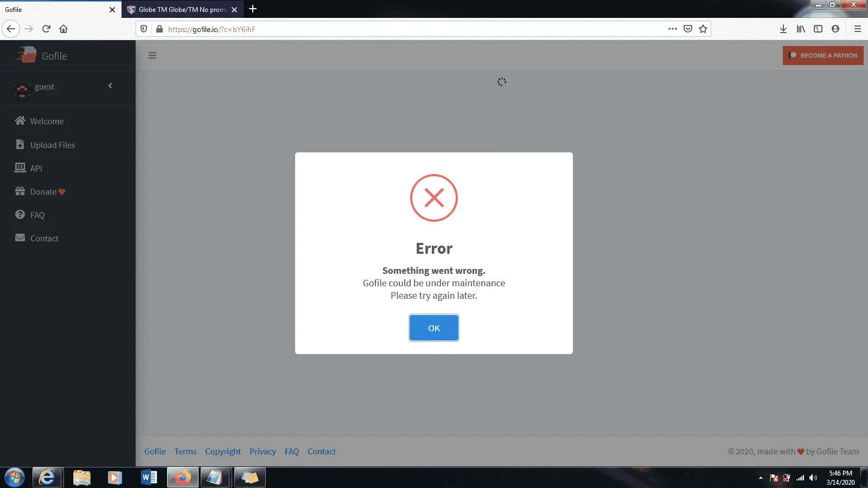Viewport: 868px width, 488px height.
Task: Open the Copyright footer link
Action: (223, 452)
